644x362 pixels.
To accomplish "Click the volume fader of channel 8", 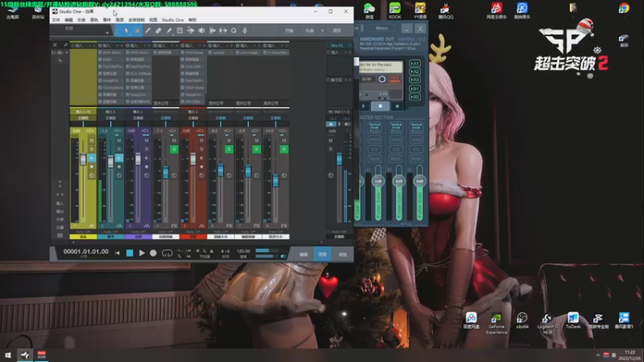I will (275, 180).
